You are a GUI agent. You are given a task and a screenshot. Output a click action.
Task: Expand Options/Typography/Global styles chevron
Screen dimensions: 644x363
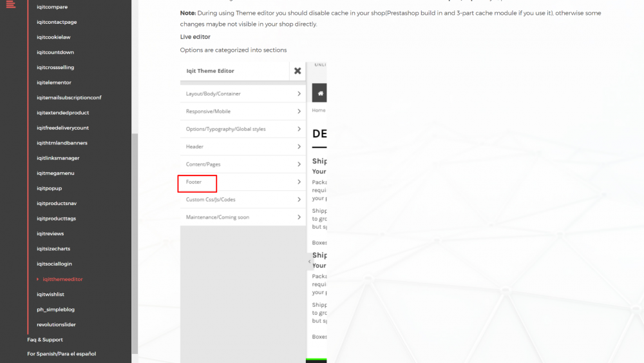point(299,129)
